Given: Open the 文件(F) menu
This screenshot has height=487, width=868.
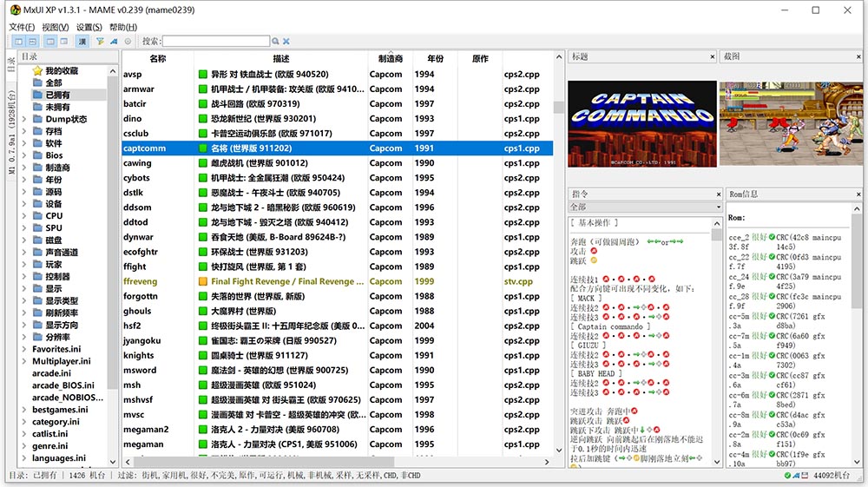Looking at the screenshot, I should pos(22,27).
